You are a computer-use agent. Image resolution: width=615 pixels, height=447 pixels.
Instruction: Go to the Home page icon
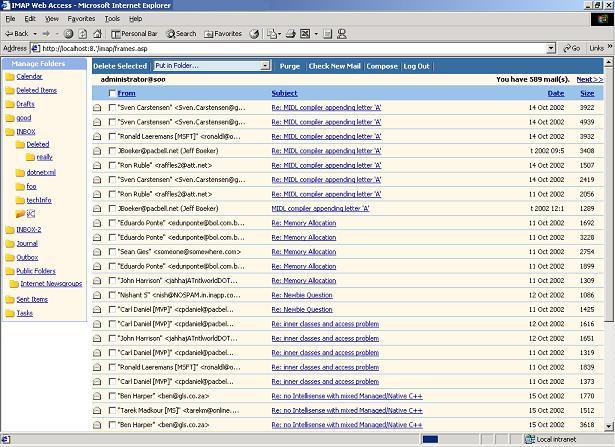coord(97,34)
